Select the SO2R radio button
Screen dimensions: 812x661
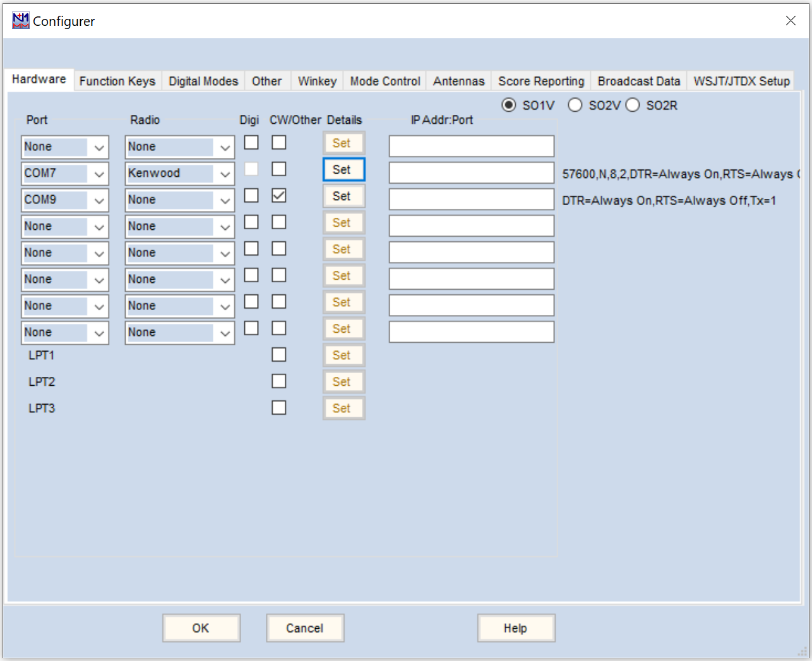(633, 105)
